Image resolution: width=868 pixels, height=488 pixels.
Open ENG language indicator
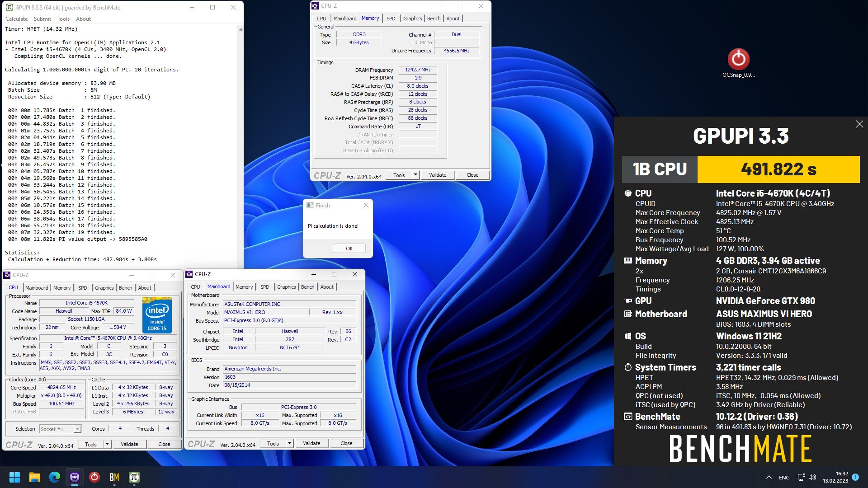(x=784, y=477)
